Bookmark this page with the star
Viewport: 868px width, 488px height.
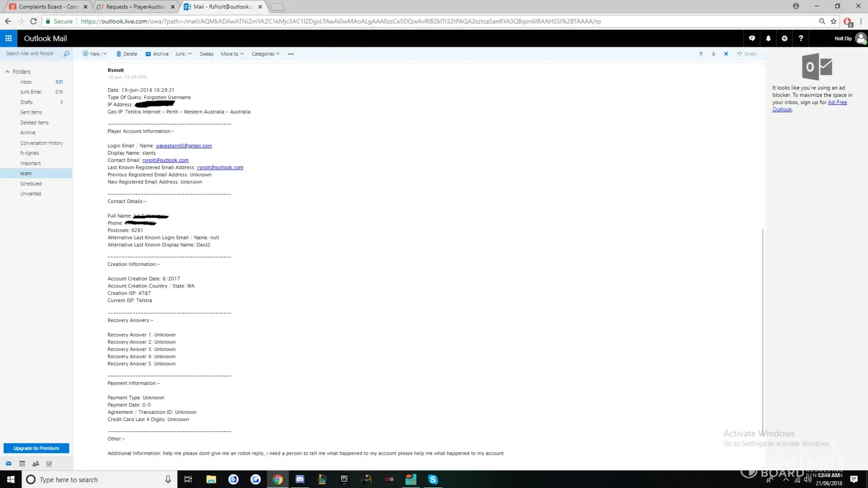click(834, 21)
